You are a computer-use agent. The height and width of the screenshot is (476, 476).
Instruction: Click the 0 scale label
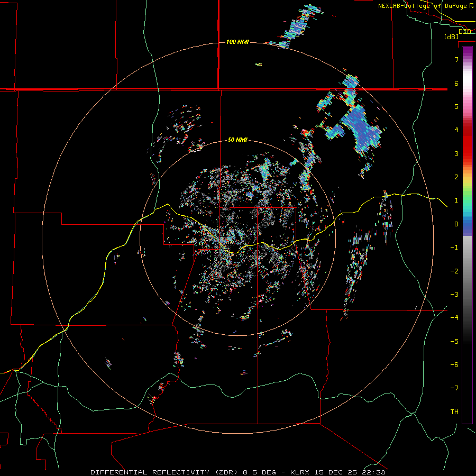tap(456, 224)
